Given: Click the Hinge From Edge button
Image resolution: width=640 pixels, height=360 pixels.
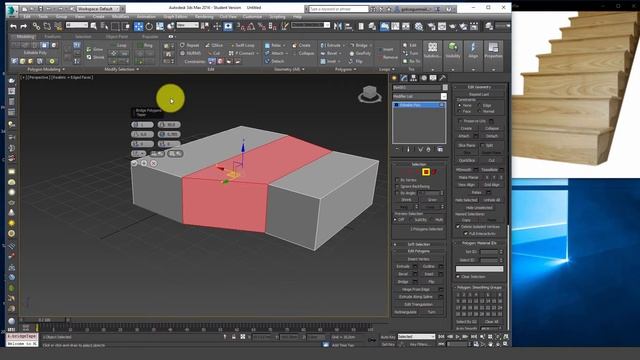Looking at the screenshot, I should pyautogui.click(x=416, y=289).
